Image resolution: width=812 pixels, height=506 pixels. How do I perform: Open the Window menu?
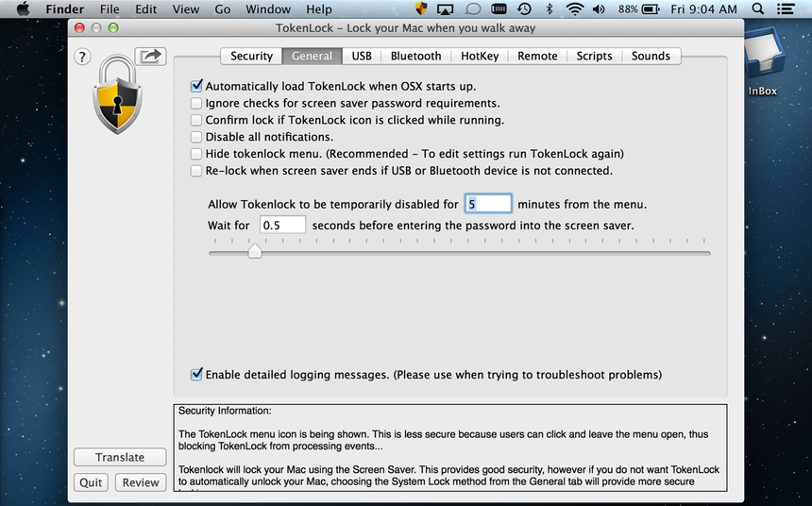(268, 9)
